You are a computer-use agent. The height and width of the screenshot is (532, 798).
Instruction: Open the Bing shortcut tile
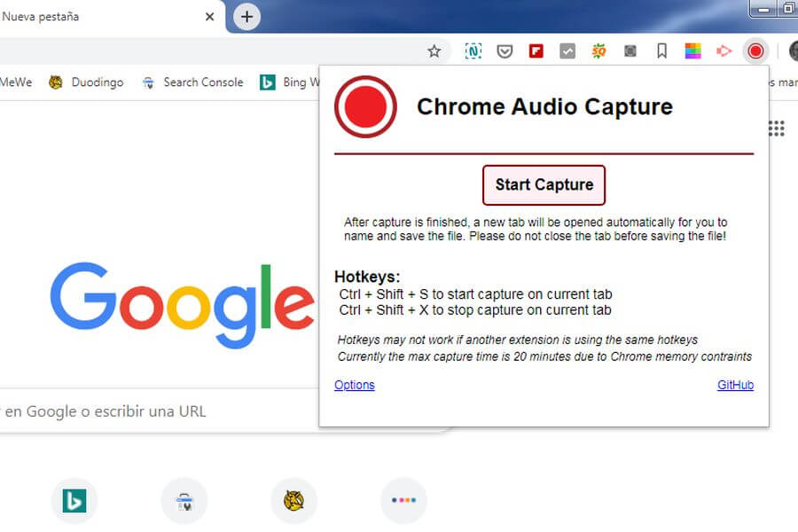click(x=74, y=501)
